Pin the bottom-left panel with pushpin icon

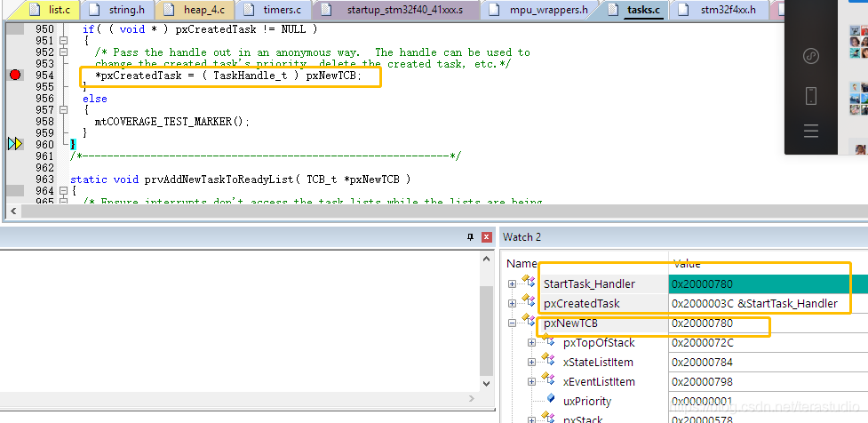[x=470, y=237]
